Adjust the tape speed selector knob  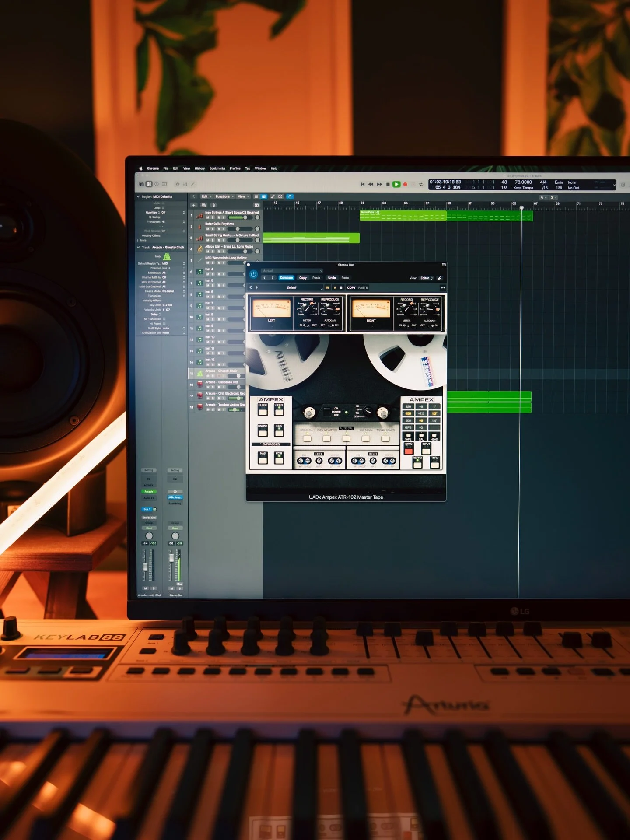368,411
